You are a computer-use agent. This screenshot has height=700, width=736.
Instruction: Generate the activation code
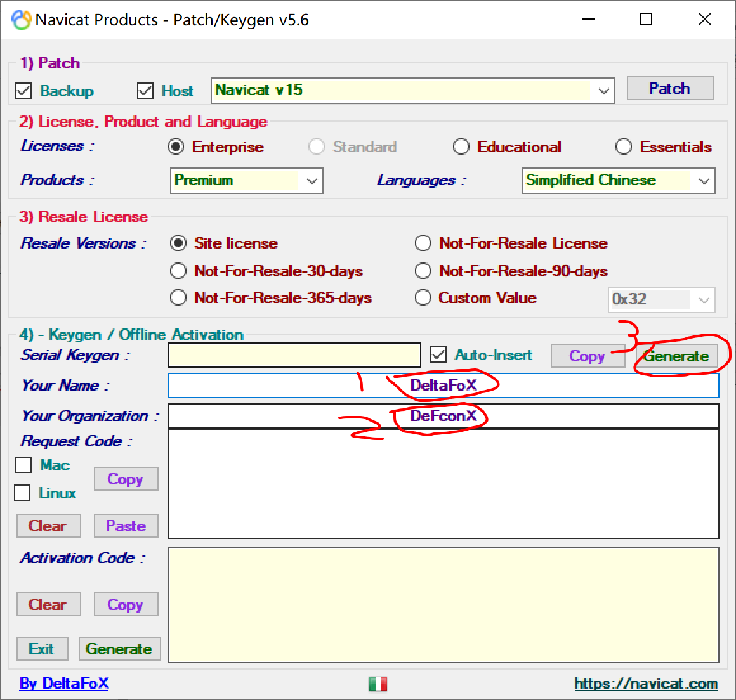tap(119, 649)
